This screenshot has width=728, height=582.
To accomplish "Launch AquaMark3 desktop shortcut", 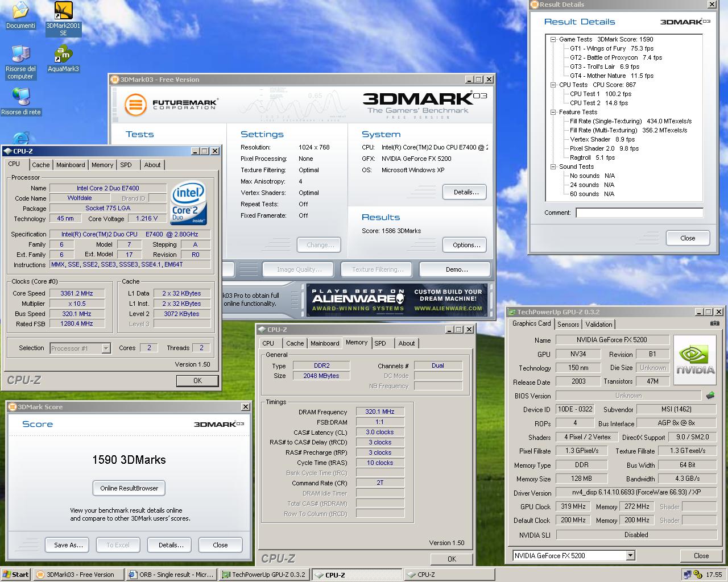I will click(x=63, y=59).
